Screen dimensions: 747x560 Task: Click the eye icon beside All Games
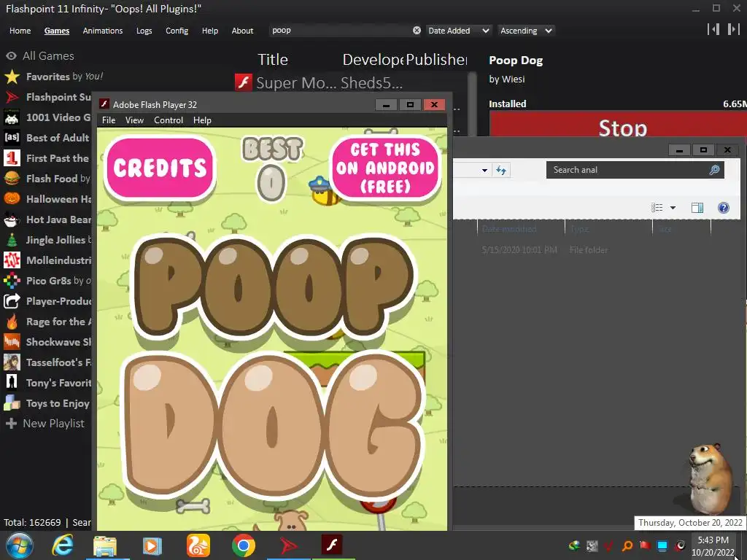[12, 56]
